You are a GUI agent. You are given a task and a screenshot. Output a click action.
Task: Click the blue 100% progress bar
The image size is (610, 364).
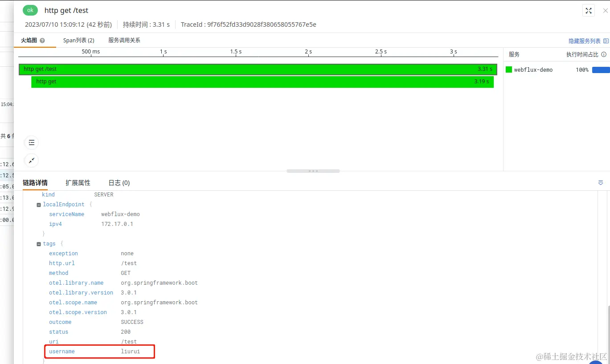[601, 70]
